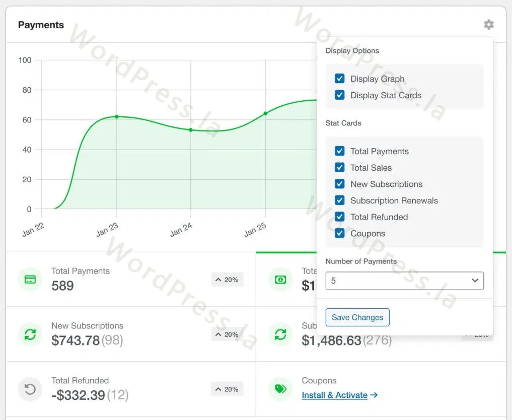Click the Display Options heading
Viewport: 512px width, 420px height.
click(x=352, y=51)
